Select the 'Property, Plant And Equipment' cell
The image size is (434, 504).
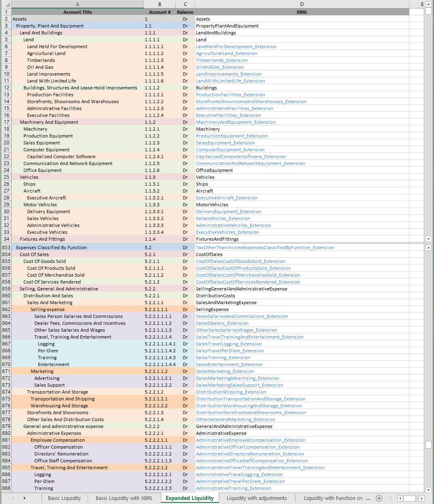point(78,26)
